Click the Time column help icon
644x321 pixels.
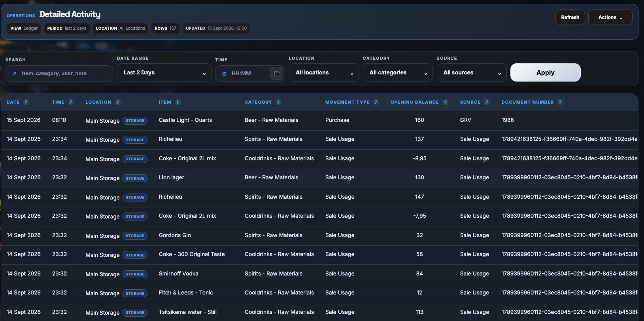click(71, 102)
